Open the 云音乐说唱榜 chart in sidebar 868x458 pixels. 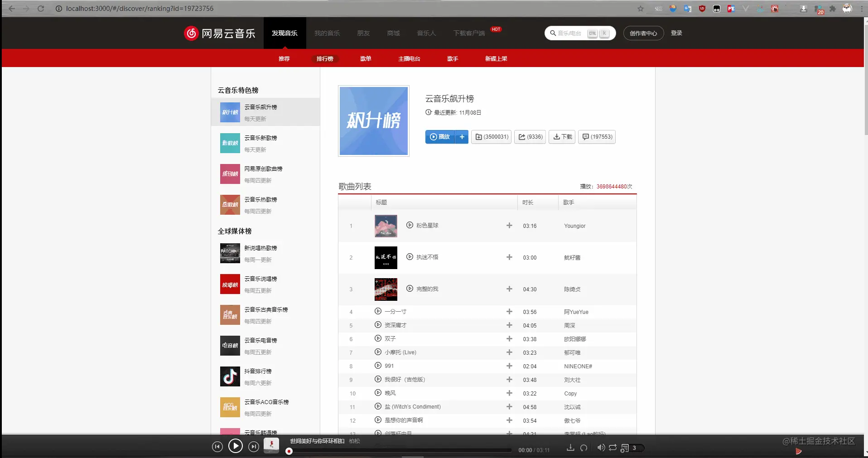pyautogui.click(x=265, y=284)
